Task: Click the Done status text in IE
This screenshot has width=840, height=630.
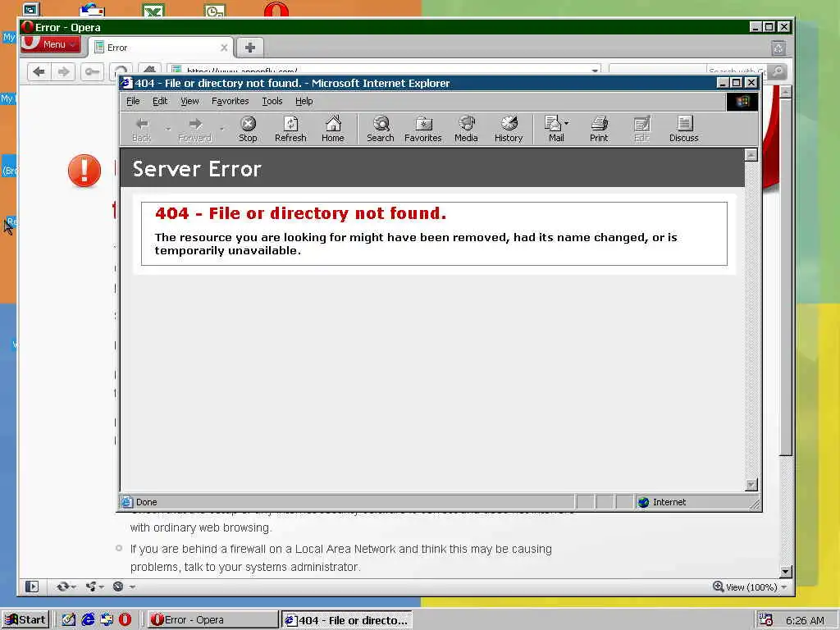Action: (146, 502)
